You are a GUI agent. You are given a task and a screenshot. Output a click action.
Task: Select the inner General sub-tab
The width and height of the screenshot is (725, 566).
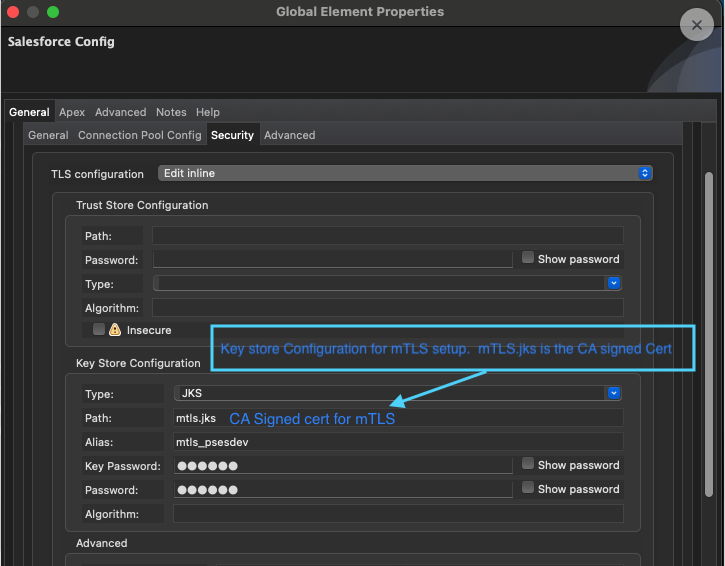click(48, 135)
